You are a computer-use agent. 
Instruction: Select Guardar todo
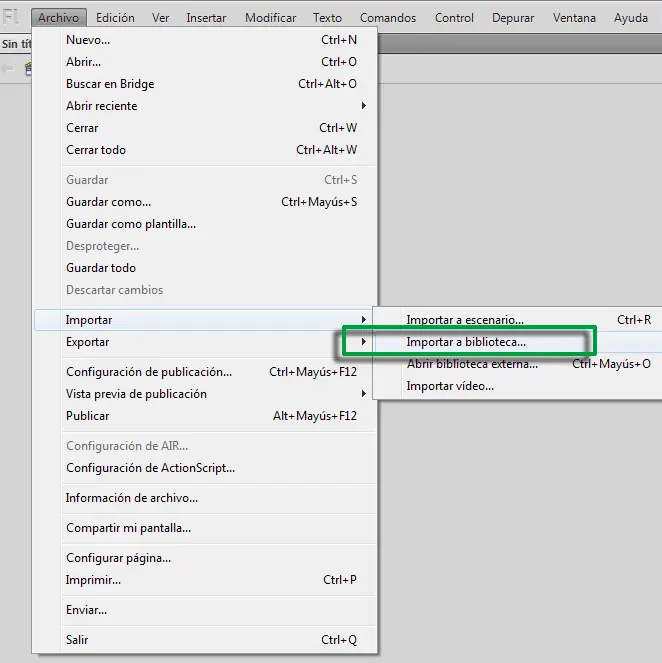click(x=205, y=268)
